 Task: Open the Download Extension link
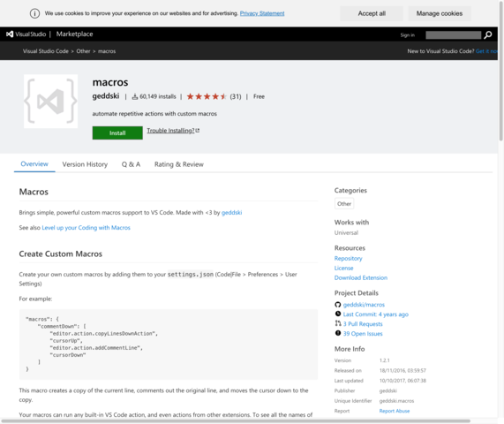pyautogui.click(x=361, y=277)
